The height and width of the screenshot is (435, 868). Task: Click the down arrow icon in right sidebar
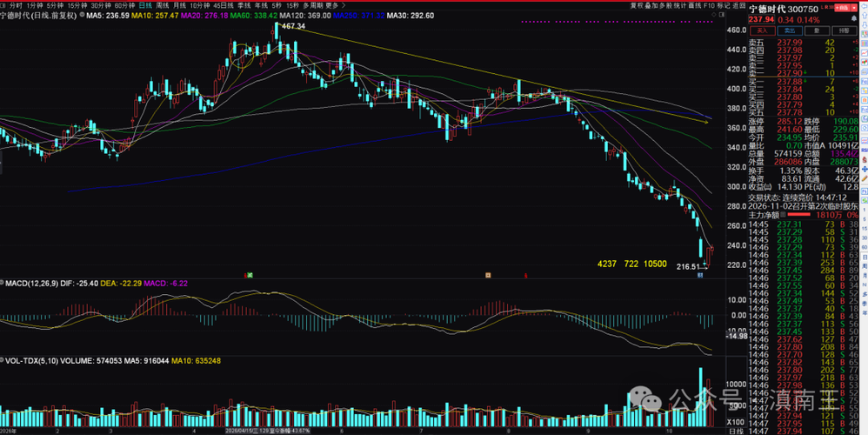click(x=865, y=24)
